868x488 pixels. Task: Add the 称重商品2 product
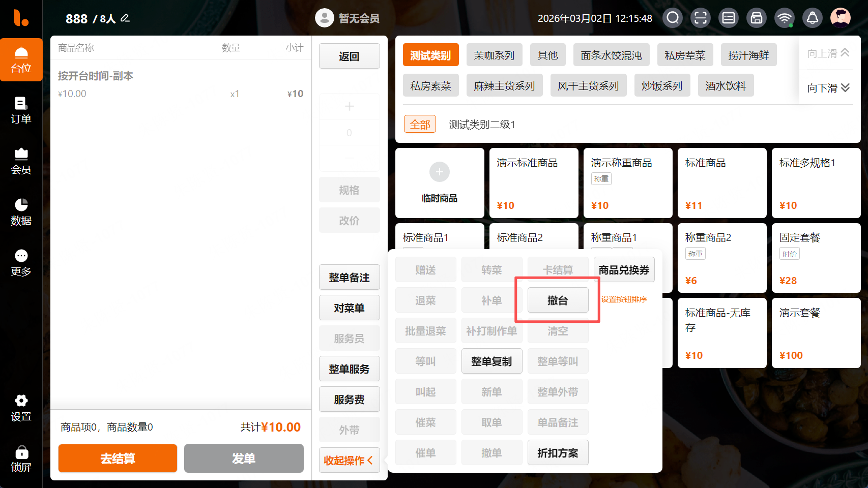click(722, 258)
